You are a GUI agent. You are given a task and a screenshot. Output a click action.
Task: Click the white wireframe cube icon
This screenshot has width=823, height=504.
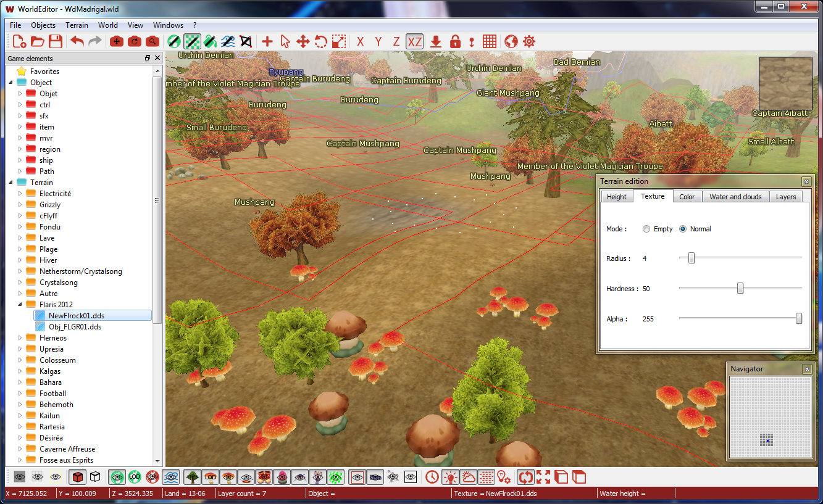point(95,477)
